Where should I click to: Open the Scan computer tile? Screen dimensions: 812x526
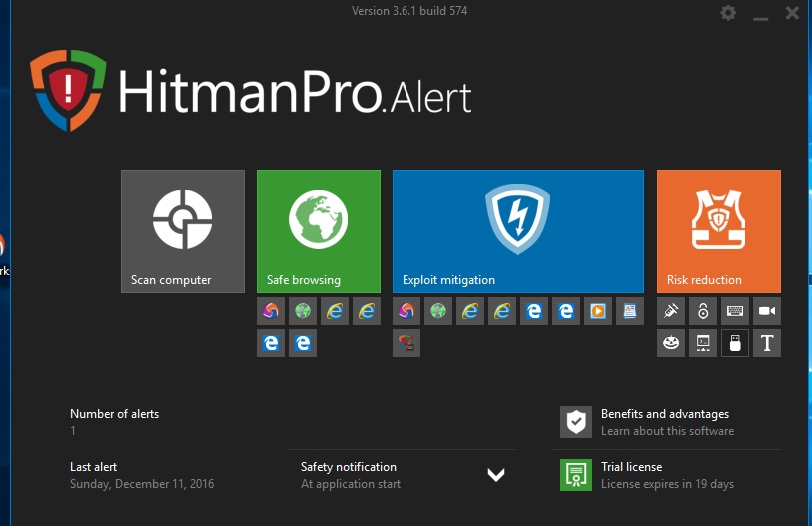[x=183, y=232]
